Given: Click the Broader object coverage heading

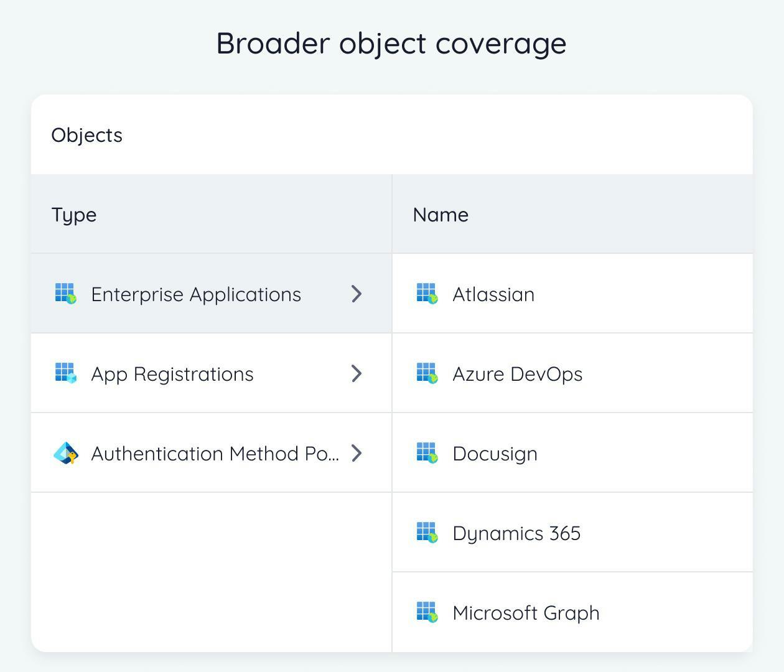Looking at the screenshot, I should tap(391, 44).
